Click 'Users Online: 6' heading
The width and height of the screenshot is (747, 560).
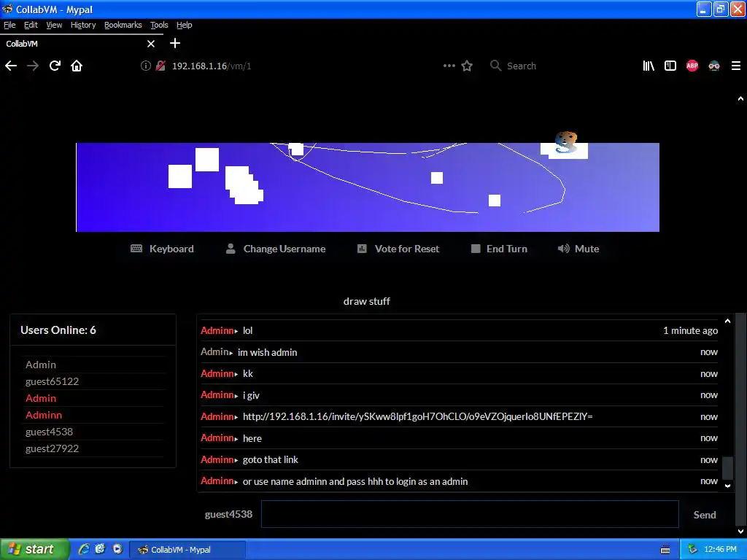pos(58,330)
